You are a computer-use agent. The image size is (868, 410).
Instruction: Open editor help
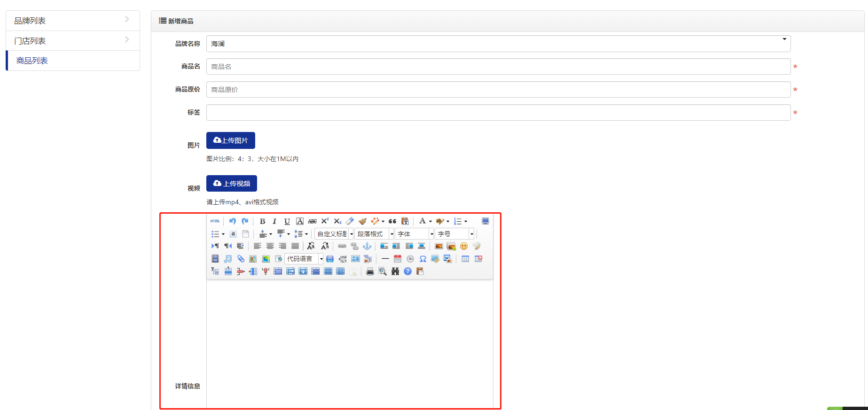tap(407, 271)
